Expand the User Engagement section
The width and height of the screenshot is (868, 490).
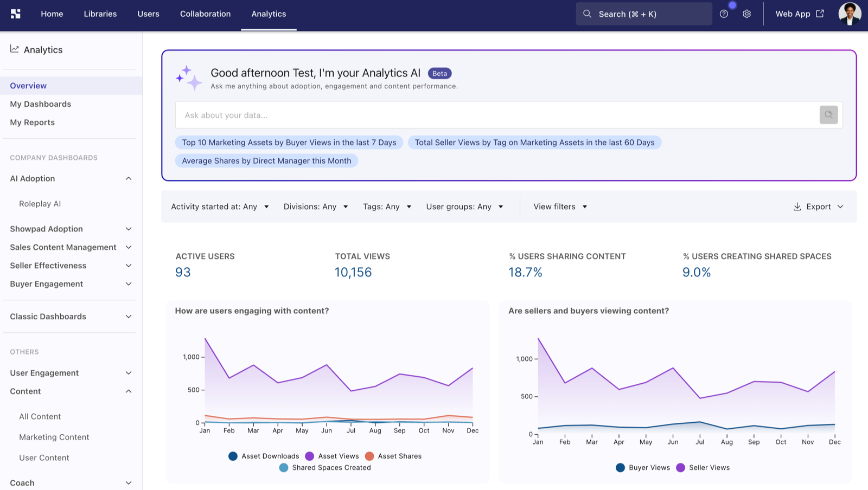point(129,373)
